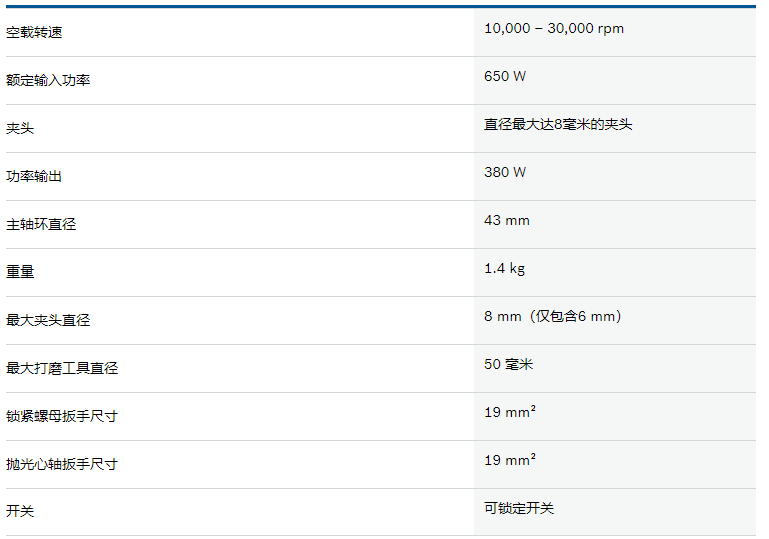This screenshot has width=769, height=539.
Task: Click the 抛光心轴扳手尺寸 label
Action: (x=62, y=464)
